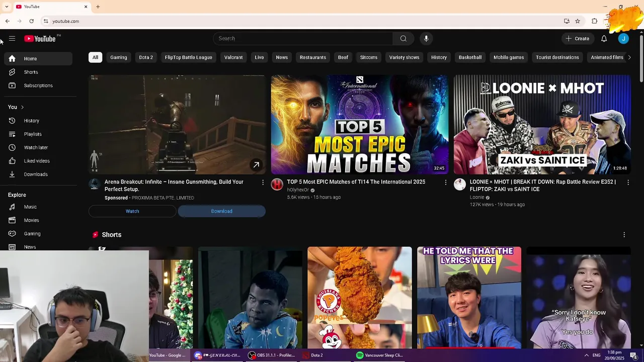Screen dimensions: 644x362
Task: Select the Basketball filter chip
Action: (470, 57)
